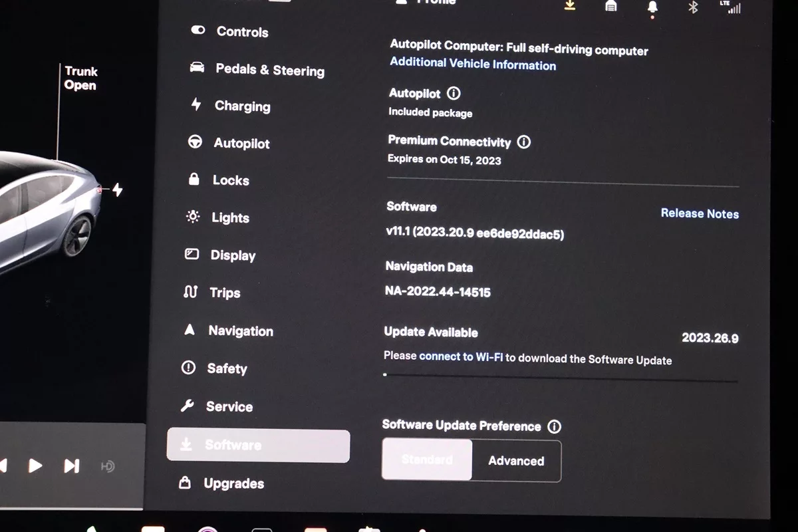Open the garage (HomeLink) icon
Viewport: 798px width, 532px height.
point(610,6)
